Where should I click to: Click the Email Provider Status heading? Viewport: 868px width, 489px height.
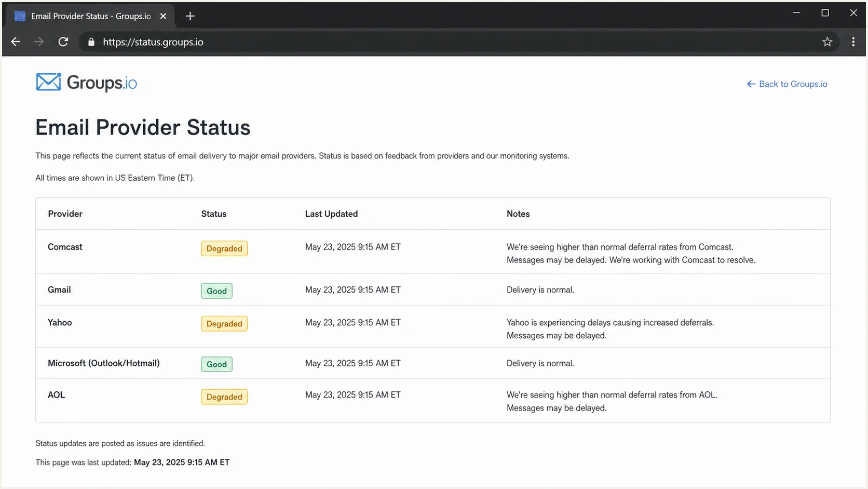tap(143, 127)
